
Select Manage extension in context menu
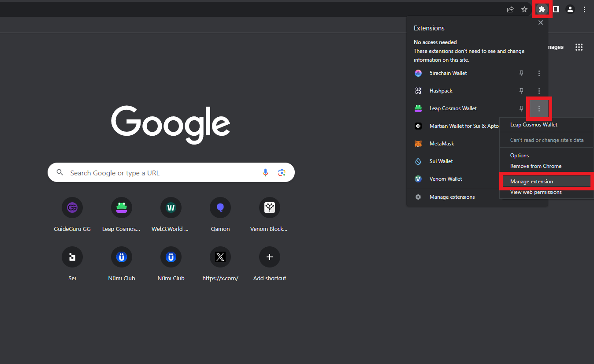pyautogui.click(x=531, y=182)
